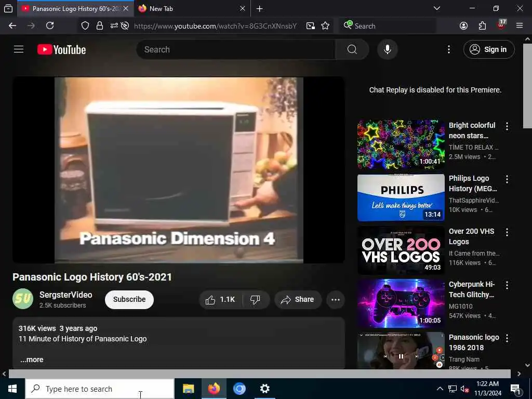Open SergsterVideo channel avatar
The height and width of the screenshot is (399, 532).
point(23,299)
